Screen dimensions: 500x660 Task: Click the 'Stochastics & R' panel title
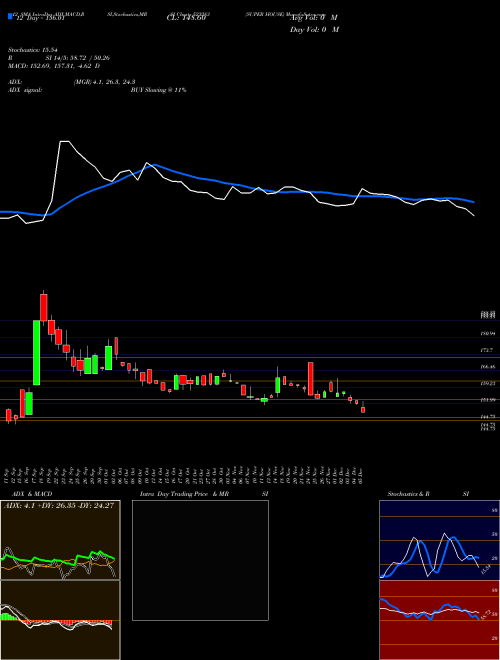click(x=408, y=494)
